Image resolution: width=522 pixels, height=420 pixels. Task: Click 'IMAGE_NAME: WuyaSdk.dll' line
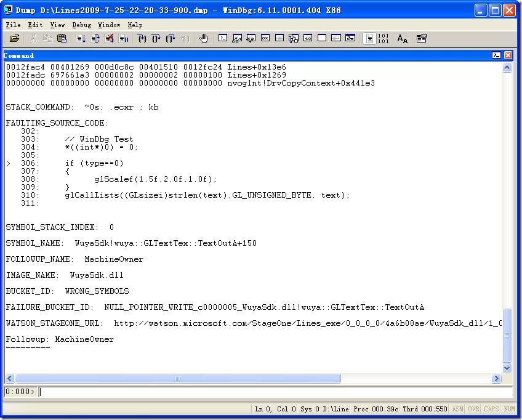(65, 275)
